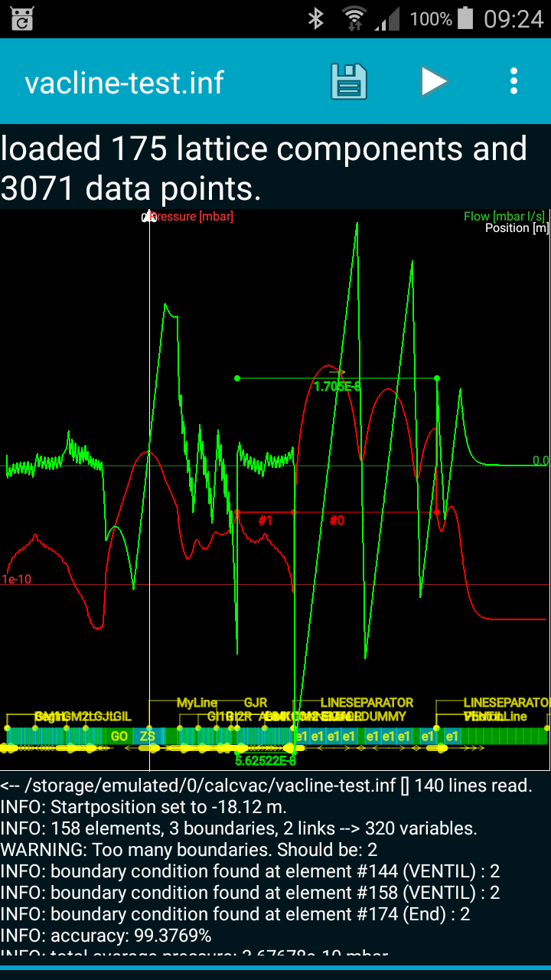Tap the #0 link marker
The image size is (551, 980).
pos(337,521)
